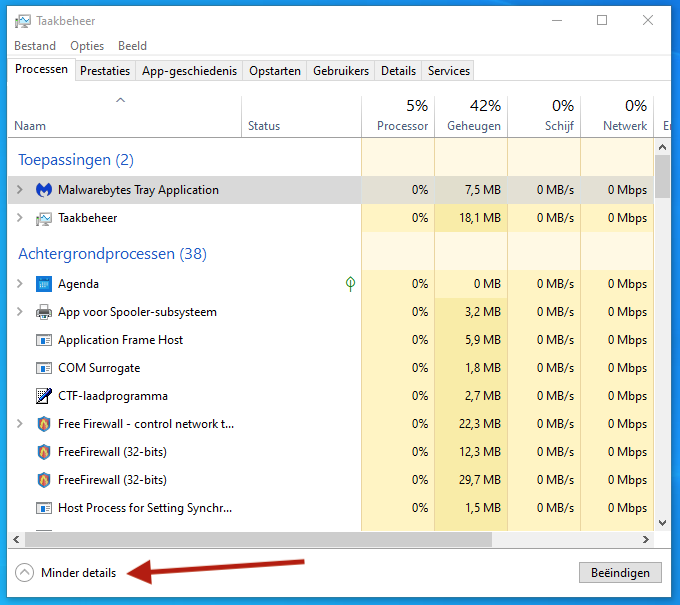Viewport: 680px width, 605px height.
Task: Open the Opties menu
Action: [x=87, y=46]
